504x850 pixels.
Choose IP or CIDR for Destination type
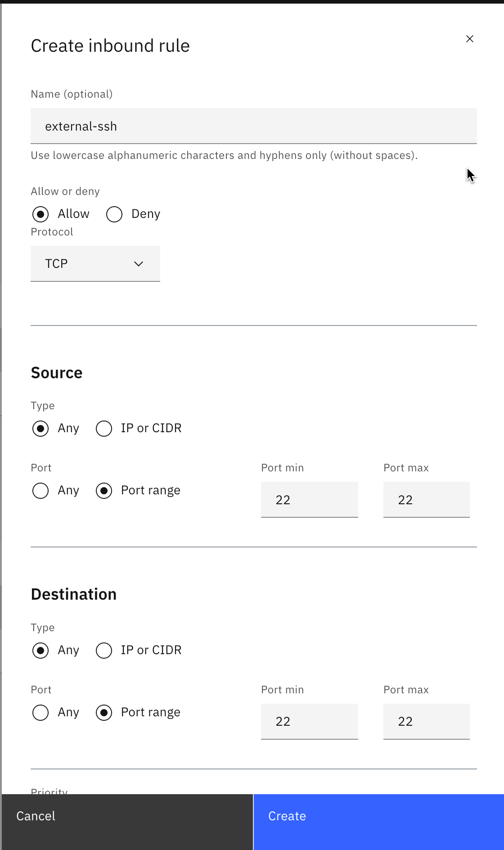tap(104, 650)
